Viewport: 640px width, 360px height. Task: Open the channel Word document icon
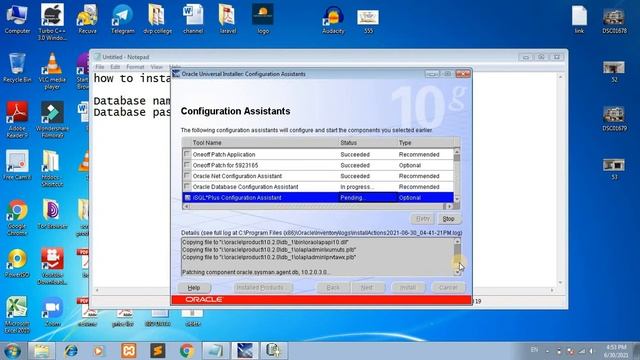[x=193, y=20]
